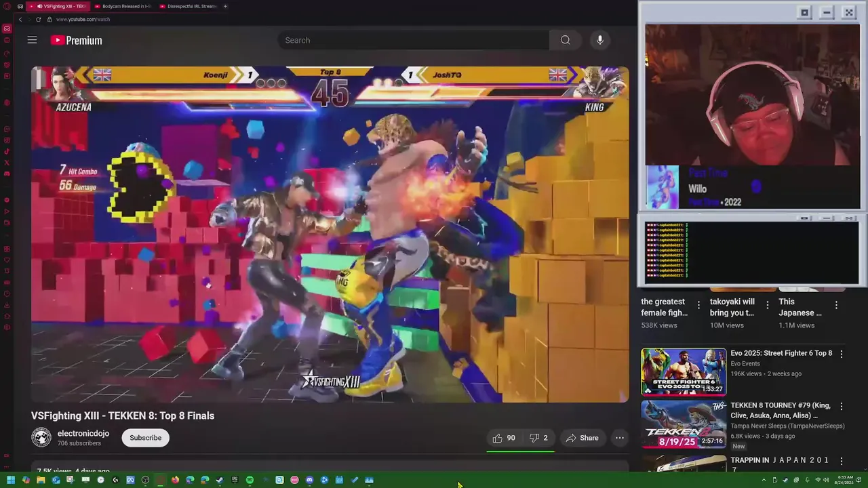
Task: Open options for 'This Japanese' video
Action: (836, 305)
